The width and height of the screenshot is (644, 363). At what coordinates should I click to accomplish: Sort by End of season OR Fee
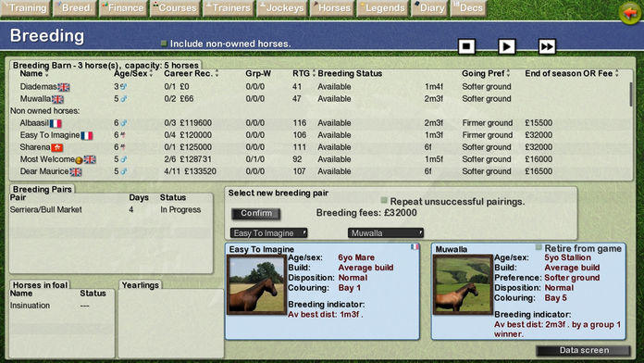[571, 73]
